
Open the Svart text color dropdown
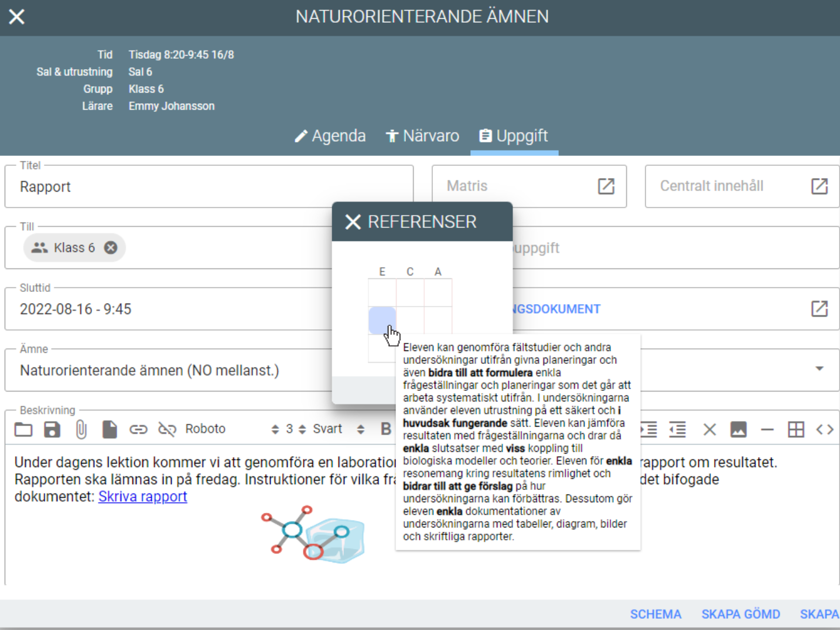[x=338, y=429]
